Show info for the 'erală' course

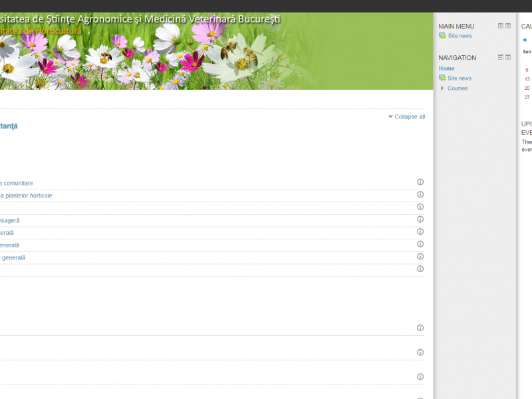coord(420,231)
